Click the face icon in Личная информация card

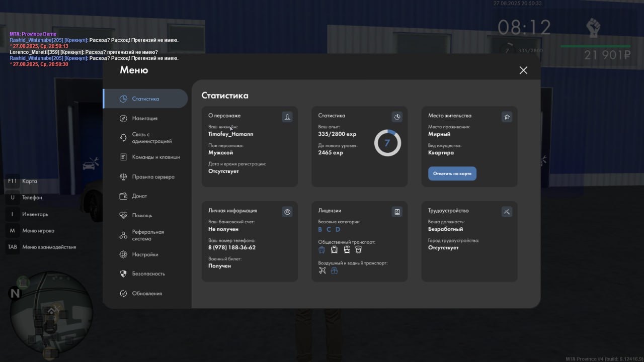point(287,212)
